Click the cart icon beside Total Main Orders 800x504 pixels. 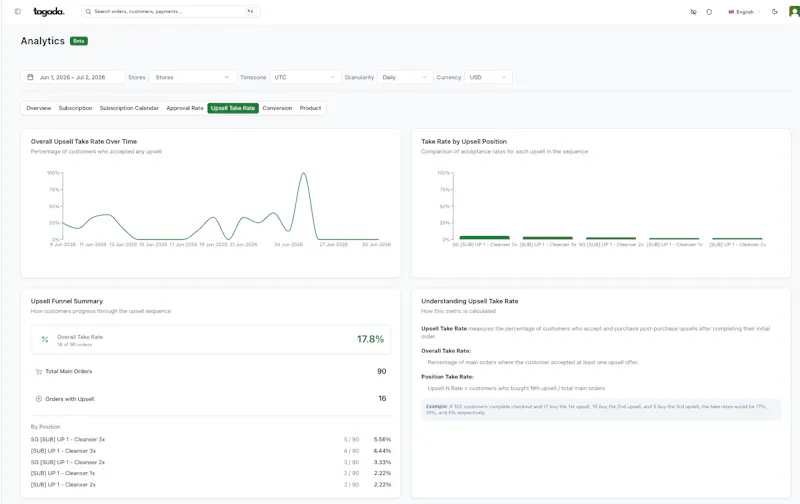pyautogui.click(x=39, y=371)
